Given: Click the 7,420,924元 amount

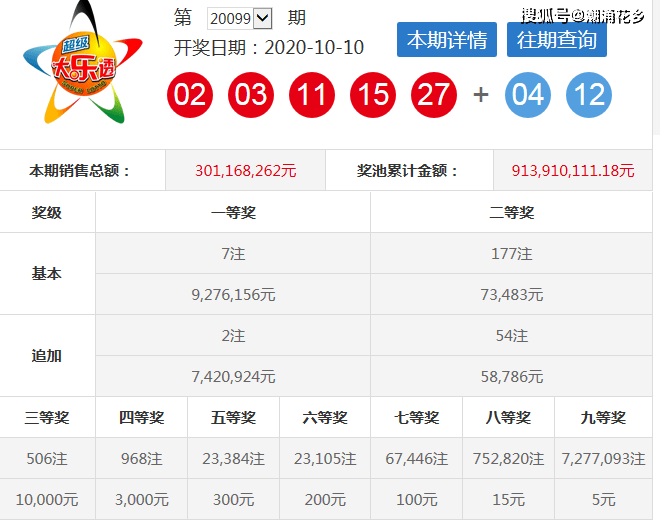Looking at the screenshot, I should pos(233,376).
